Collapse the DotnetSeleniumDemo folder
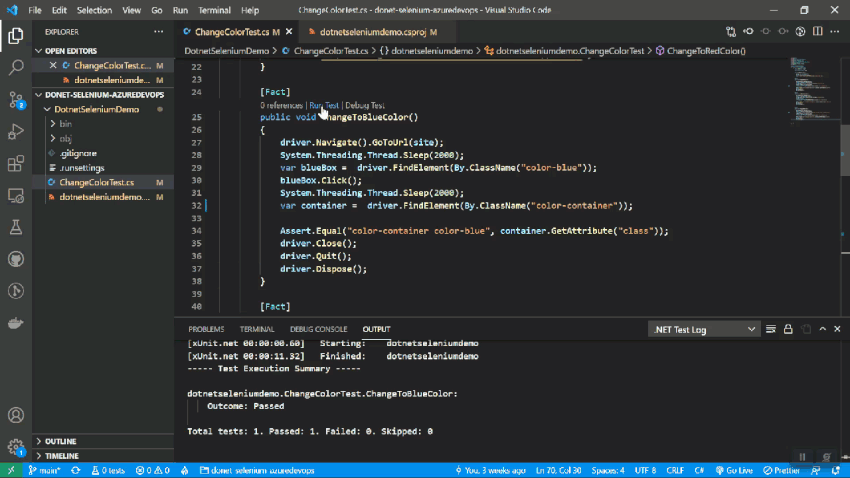This screenshot has height=478, width=850. (103, 109)
